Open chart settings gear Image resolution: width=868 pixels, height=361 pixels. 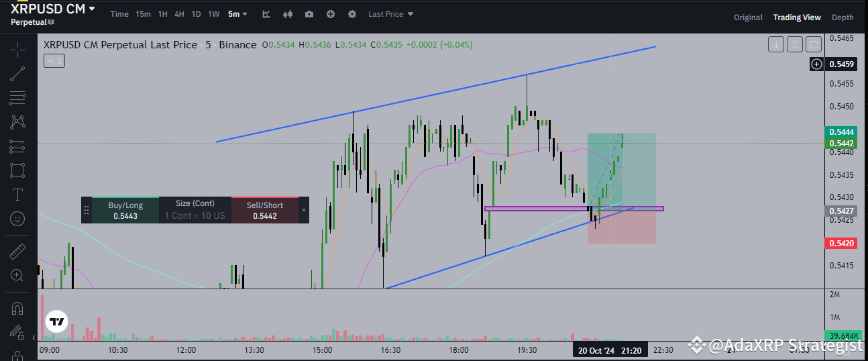pos(352,14)
